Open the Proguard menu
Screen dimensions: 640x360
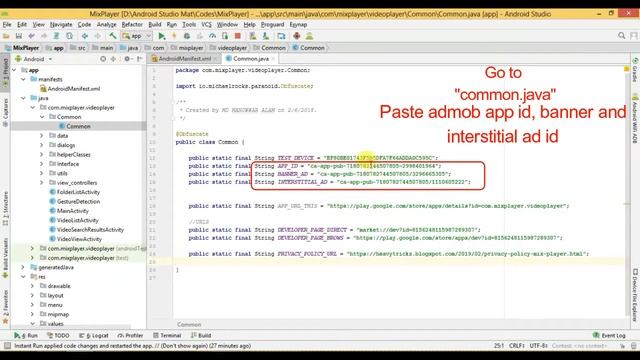[x=272, y=24]
